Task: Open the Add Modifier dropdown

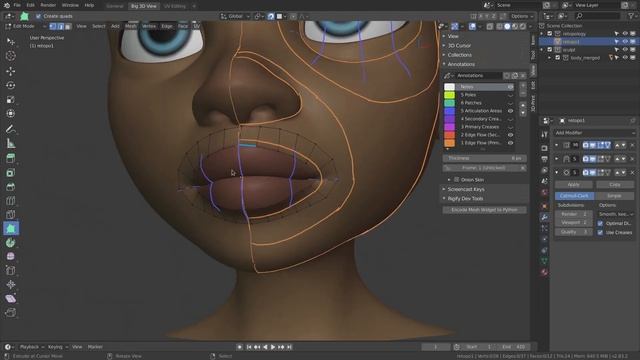Action: (595, 133)
